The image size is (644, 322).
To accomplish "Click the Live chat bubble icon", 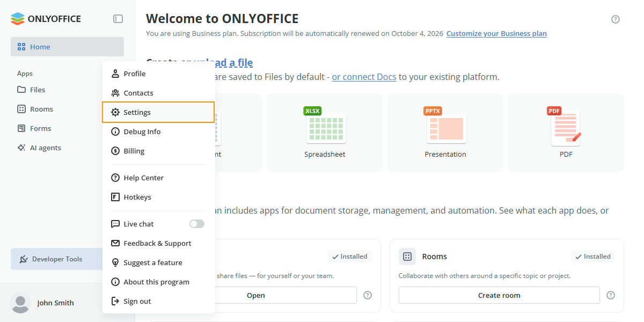I will coord(115,224).
